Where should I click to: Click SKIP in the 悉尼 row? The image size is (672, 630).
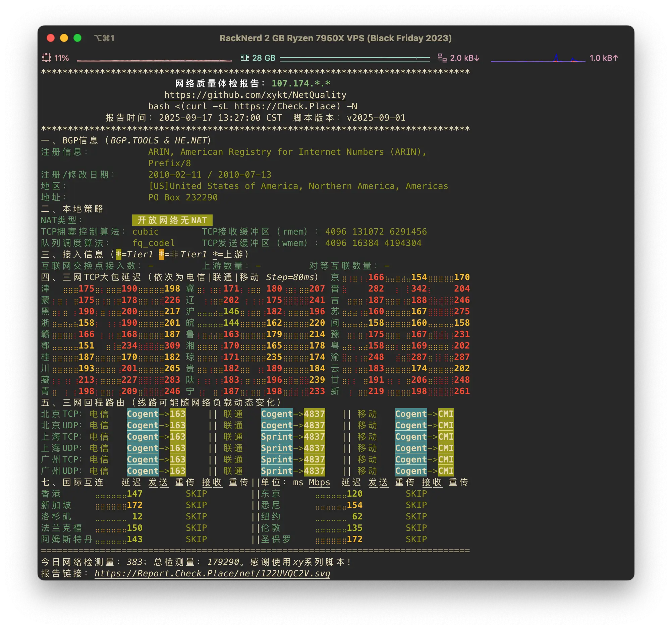(416, 505)
